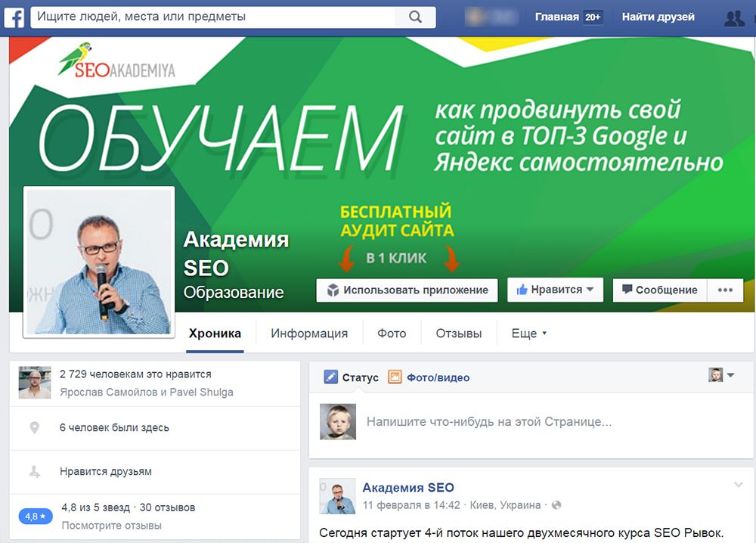The image size is (756, 543).
Task: Click the Фото/видео photo icon
Action: pos(395,377)
